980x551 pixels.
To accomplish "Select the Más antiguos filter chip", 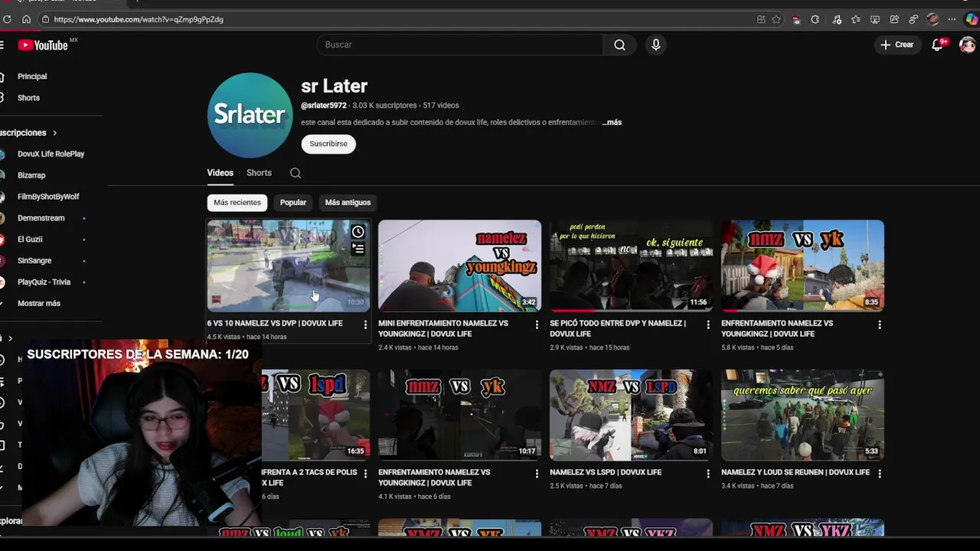I will point(348,203).
